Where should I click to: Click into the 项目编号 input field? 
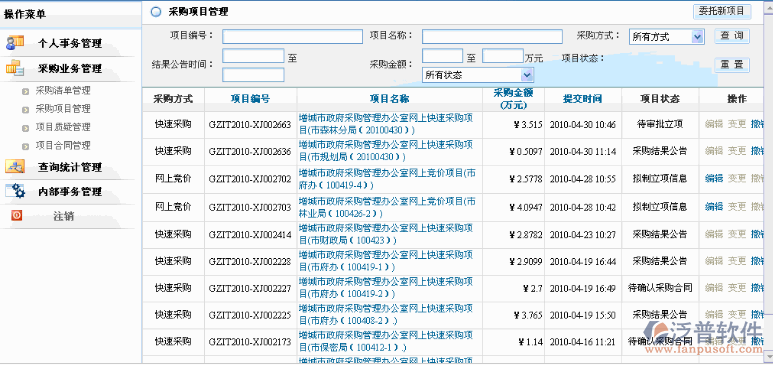point(292,36)
